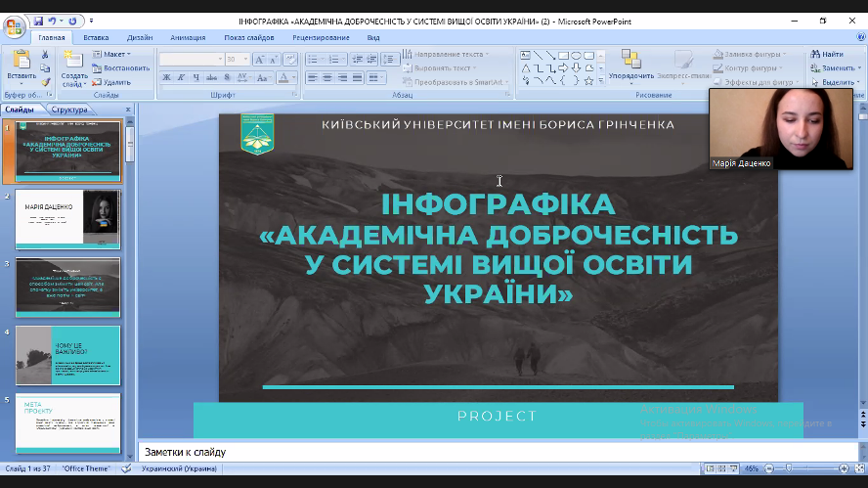
Task: Save the presentation from Quick Access toolbar
Action: click(38, 21)
